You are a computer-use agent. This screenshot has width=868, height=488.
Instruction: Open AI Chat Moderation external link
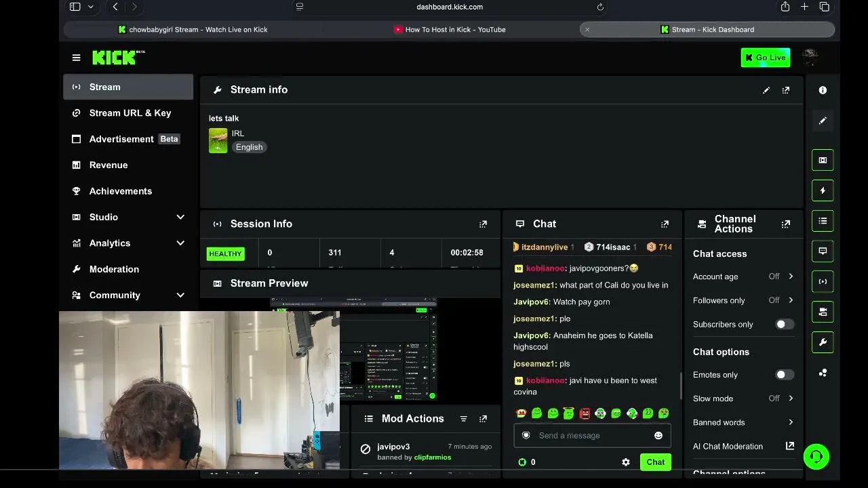[x=790, y=446]
